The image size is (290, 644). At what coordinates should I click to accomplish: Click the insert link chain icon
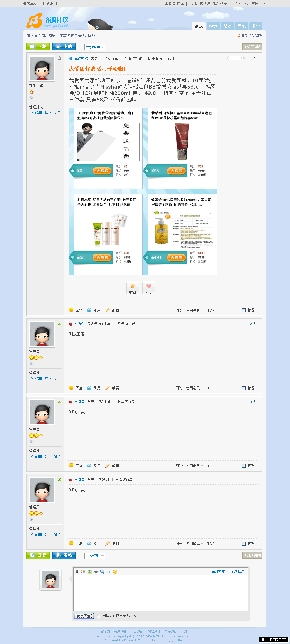click(x=96, y=572)
